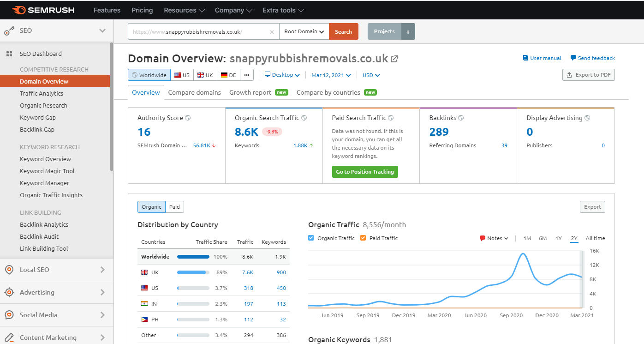Open the Root Domain dropdown
644x344 pixels.
pyautogui.click(x=304, y=31)
